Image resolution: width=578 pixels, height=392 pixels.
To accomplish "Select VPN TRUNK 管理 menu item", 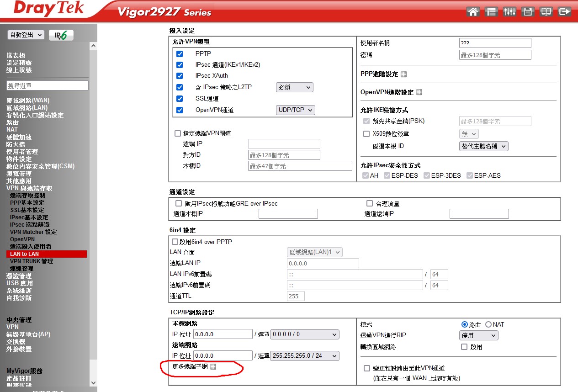I will (x=32, y=261).
